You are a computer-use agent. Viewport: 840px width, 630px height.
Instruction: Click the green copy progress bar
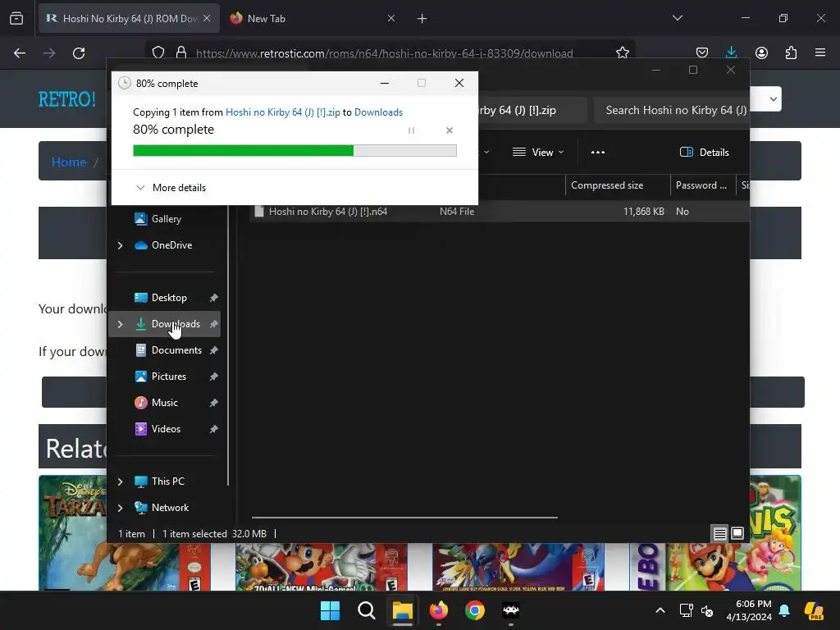(x=294, y=151)
